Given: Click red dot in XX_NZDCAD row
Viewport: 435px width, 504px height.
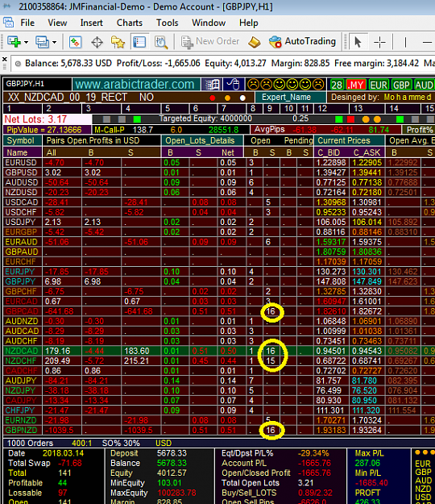Looking at the screenshot, I should coord(212,98).
